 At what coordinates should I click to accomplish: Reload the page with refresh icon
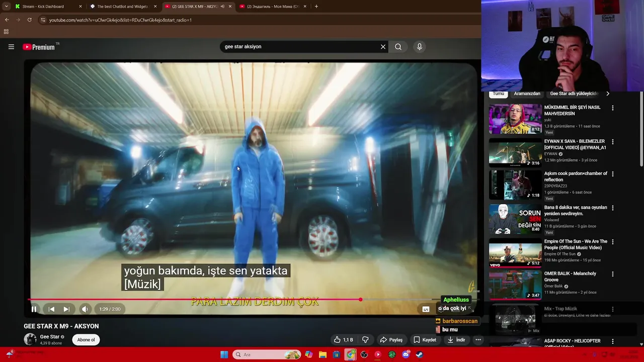(30, 20)
